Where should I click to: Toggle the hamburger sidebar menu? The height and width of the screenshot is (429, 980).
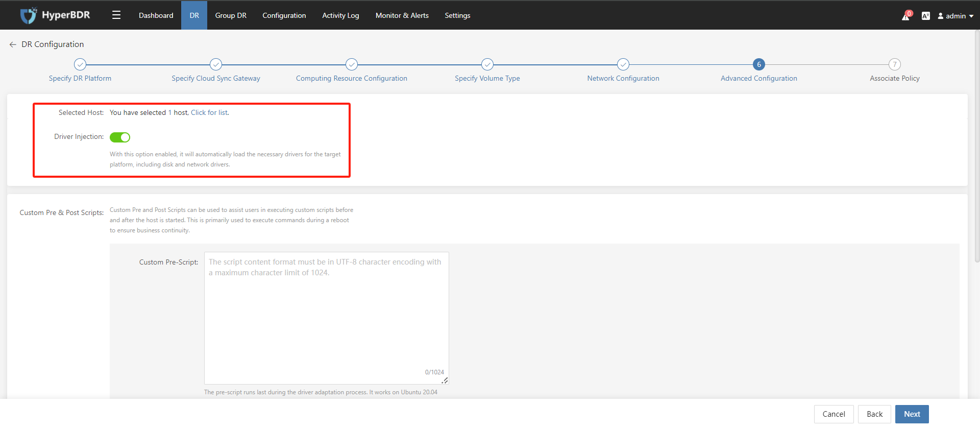116,15
